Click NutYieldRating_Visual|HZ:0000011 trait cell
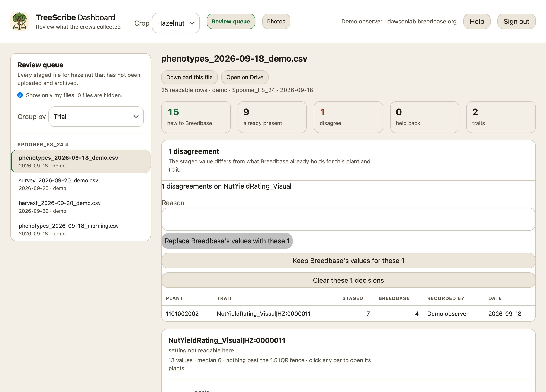The height and width of the screenshot is (392, 546). tap(264, 314)
